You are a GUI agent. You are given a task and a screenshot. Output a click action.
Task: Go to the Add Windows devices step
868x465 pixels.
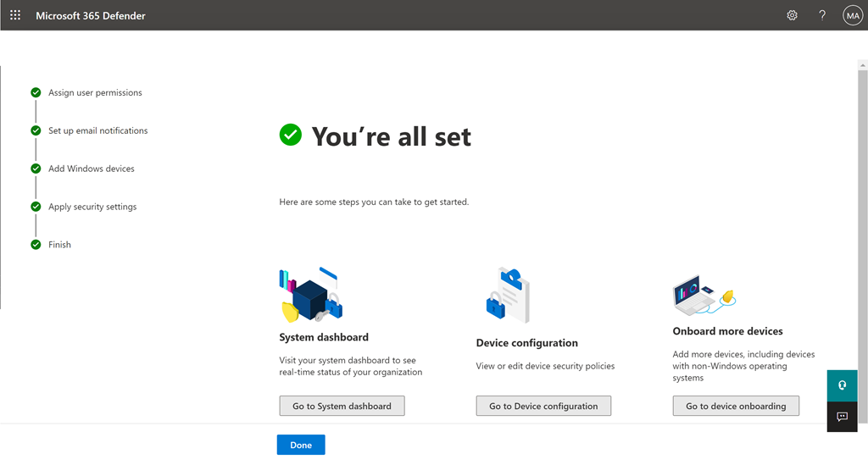(91, 169)
